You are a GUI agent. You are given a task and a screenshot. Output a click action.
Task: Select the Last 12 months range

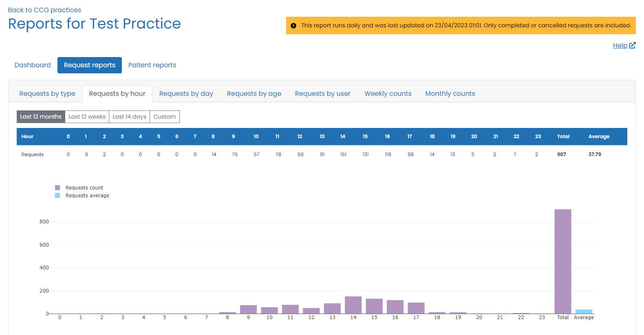click(41, 117)
